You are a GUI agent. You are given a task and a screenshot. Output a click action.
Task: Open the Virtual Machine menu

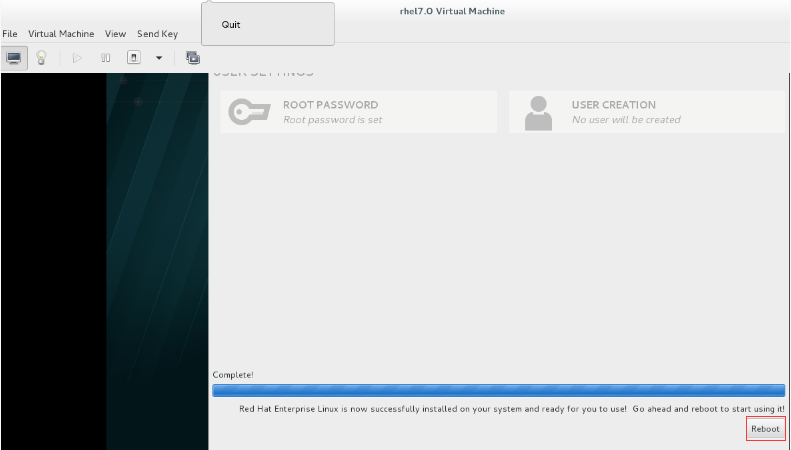coord(61,34)
